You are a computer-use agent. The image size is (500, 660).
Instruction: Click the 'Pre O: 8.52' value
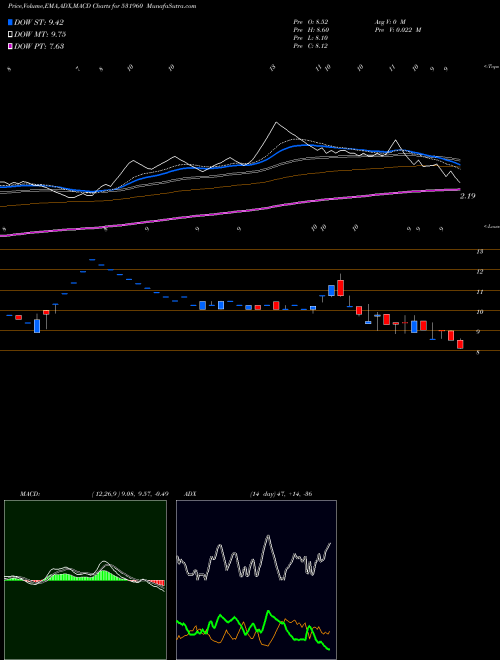tap(311, 22)
